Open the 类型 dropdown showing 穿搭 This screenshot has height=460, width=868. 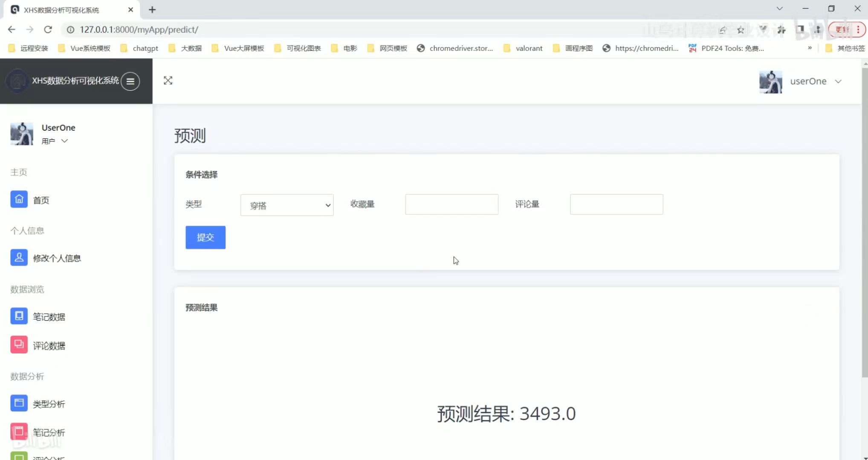pyautogui.click(x=287, y=205)
